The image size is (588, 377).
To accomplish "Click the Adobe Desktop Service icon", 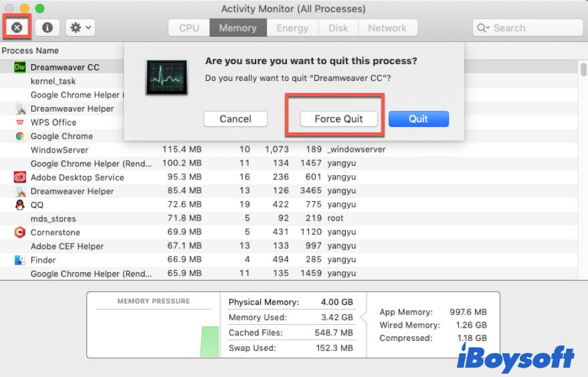I will tap(19, 177).
